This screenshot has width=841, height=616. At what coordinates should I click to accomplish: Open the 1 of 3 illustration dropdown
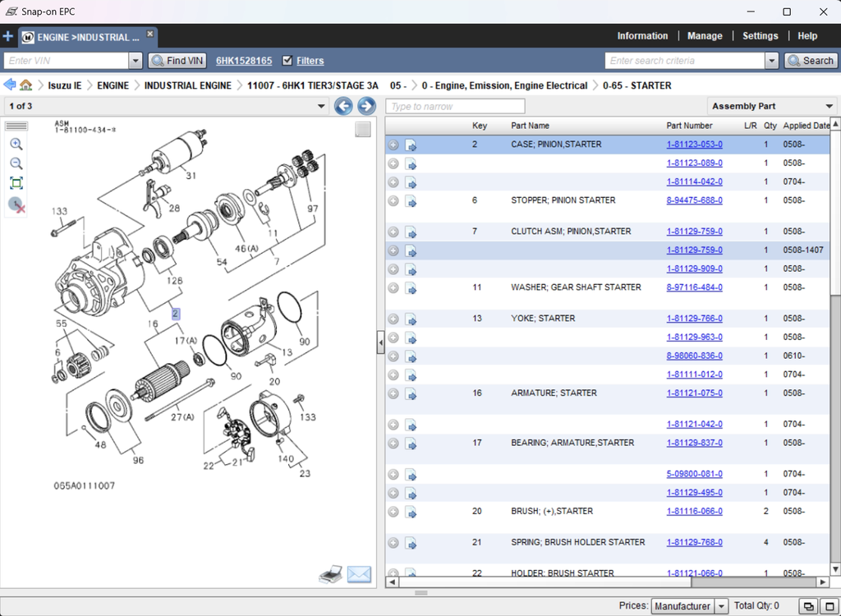coord(320,107)
